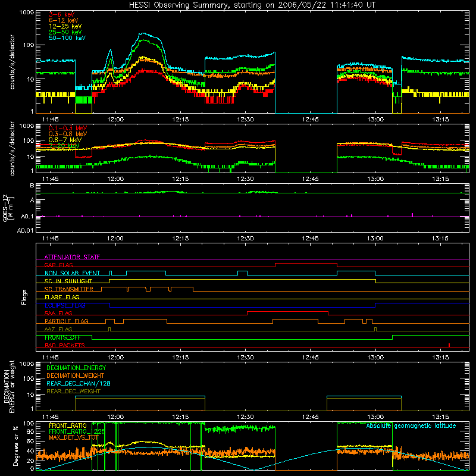Click the 12:00 tick under the keV panel
Viewport: 476px width, 476px height.
tap(115, 120)
